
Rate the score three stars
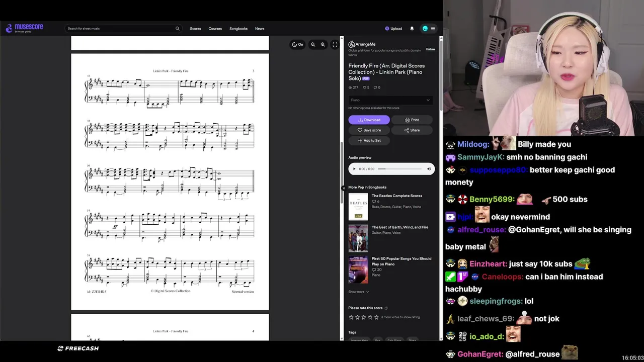[x=364, y=317]
